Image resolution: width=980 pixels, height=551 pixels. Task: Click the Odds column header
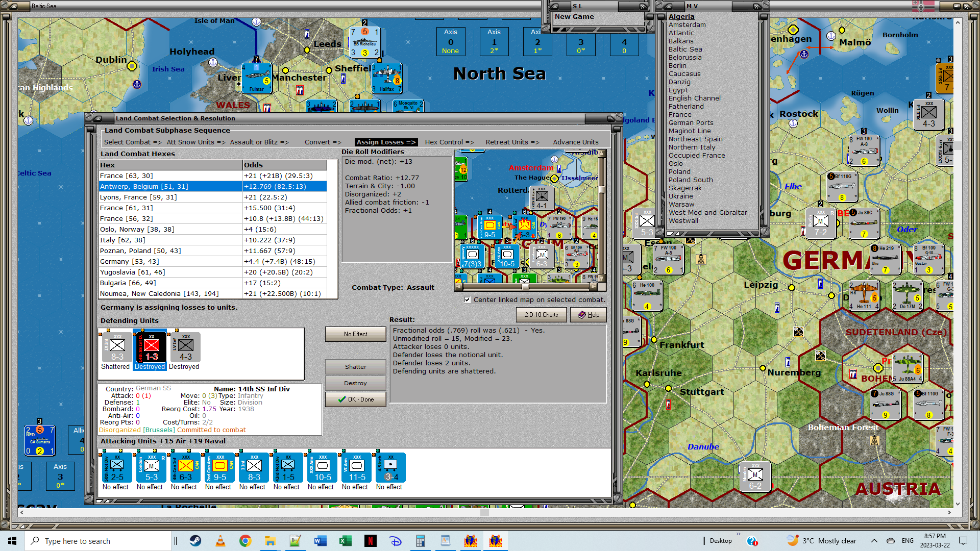[x=285, y=165]
